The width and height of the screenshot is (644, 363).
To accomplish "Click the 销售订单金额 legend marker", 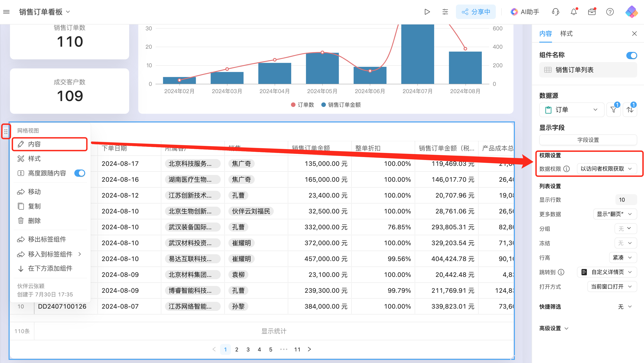I will tap(324, 105).
